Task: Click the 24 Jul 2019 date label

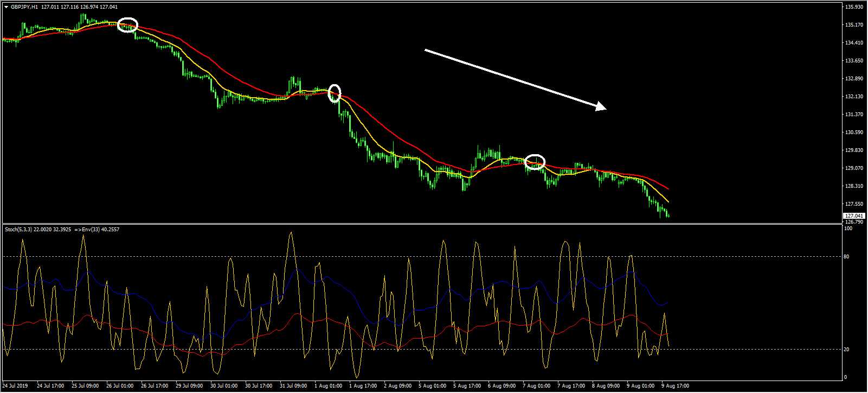Action: tap(16, 386)
